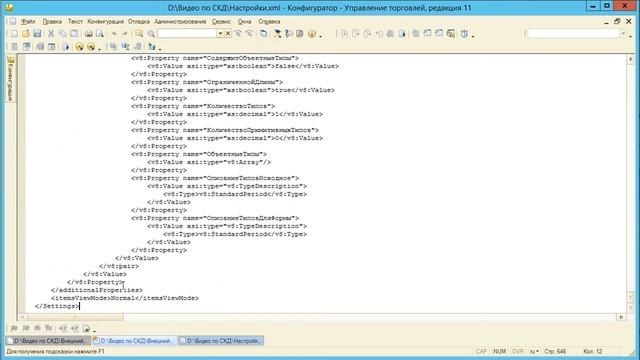The height and width of the screenshot is (360, 640).
Task: Switch to the first Внешний window tab
Action: [48, 340]
